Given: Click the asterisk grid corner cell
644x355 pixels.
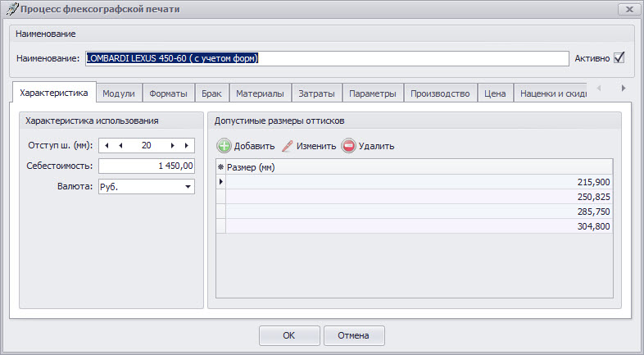Looking at the screenshot, I should pos(221,167).
